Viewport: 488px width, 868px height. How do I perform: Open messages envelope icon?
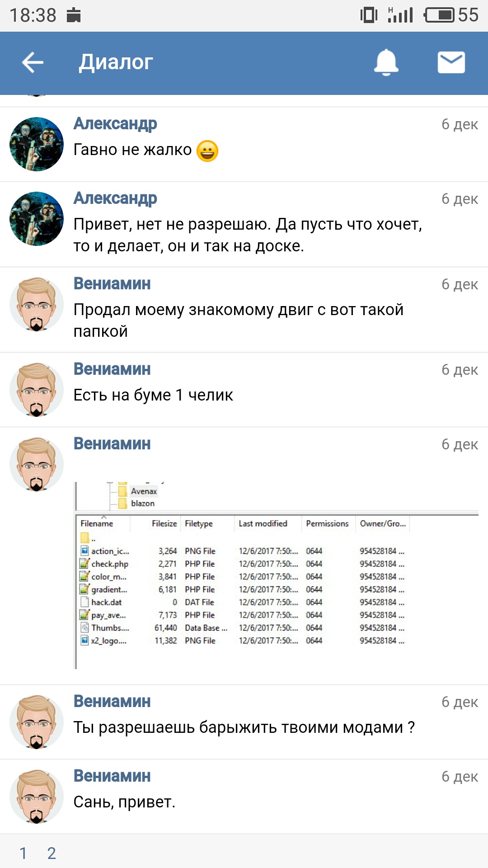451,62
